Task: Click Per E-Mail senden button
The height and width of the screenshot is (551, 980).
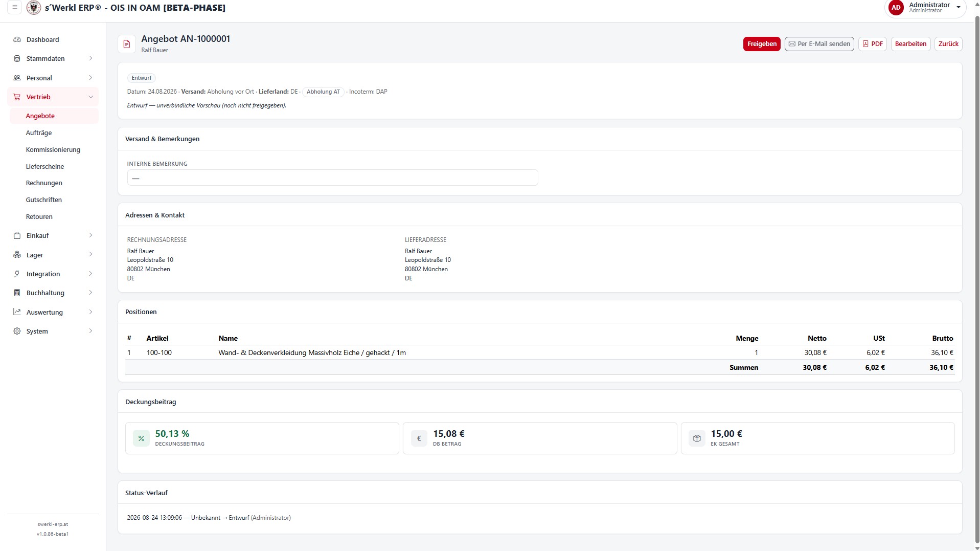Action: (819, 44)
